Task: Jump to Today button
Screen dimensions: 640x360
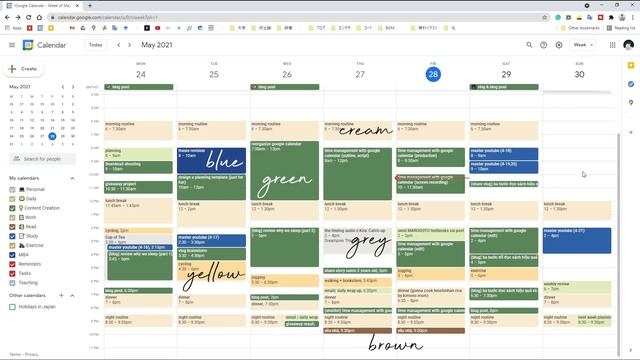Action: [96, 45]
